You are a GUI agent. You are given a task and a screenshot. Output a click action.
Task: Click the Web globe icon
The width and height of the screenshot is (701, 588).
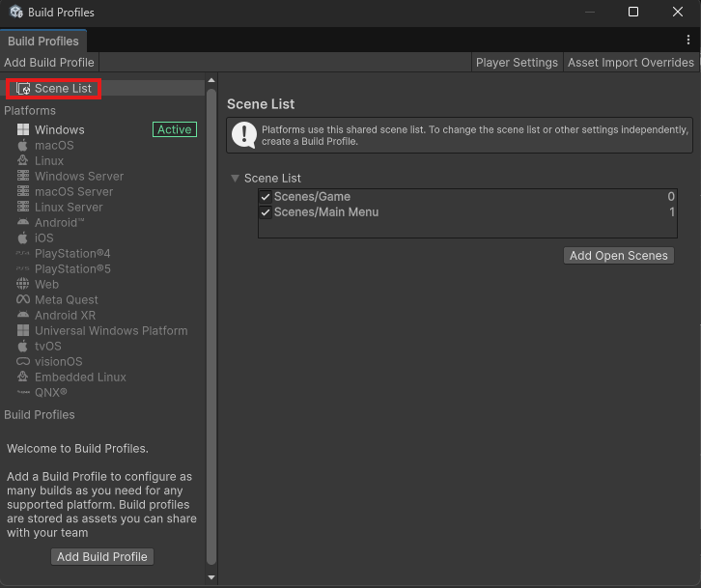coord(23,284)
